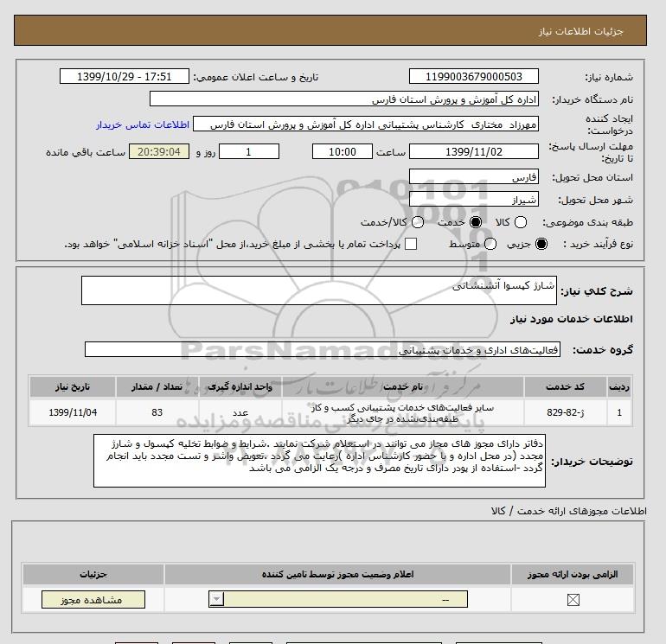
Task: Click the ردیف column header
Action: click(x=619, y=386)
